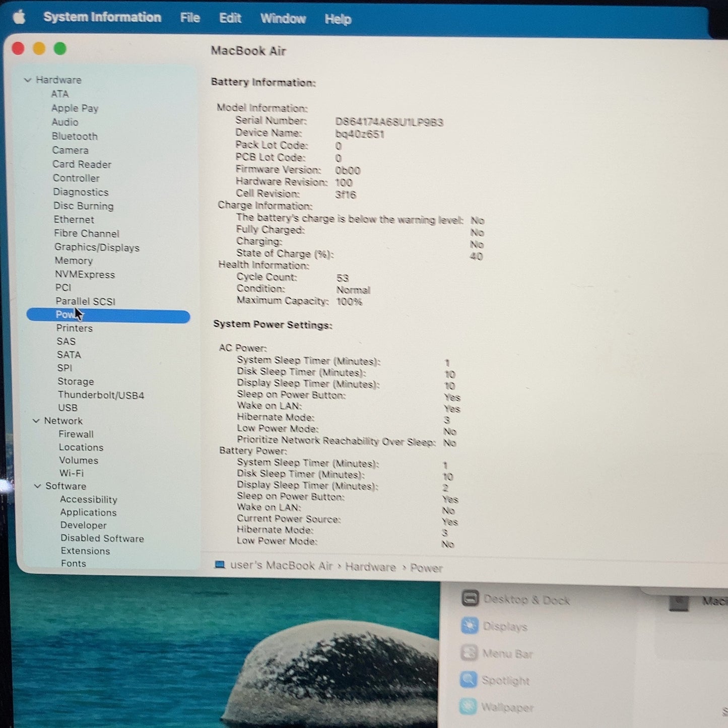The width and height of the screenshot is (728, 728).
Task: Select the highlighted Power item
Action: [108, 315]
